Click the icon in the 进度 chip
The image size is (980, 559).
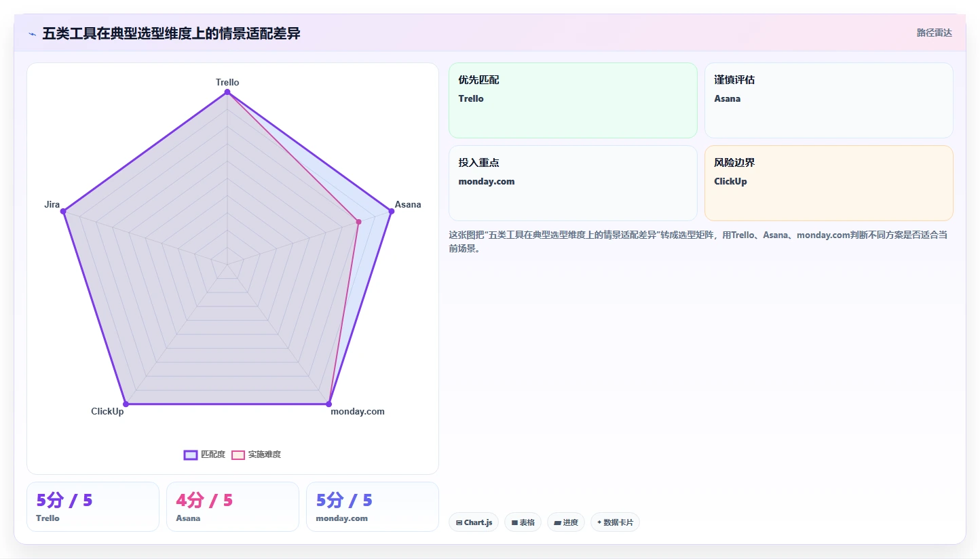[x=557, y=522]
